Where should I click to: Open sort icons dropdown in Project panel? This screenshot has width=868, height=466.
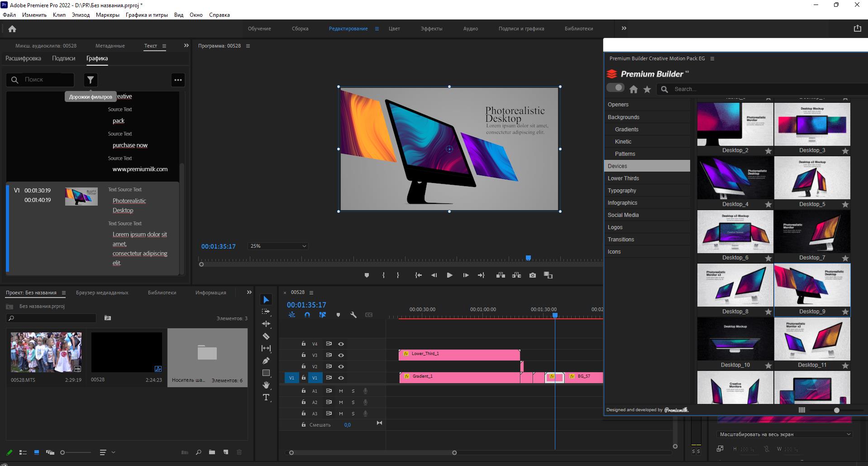click(107, 452)
